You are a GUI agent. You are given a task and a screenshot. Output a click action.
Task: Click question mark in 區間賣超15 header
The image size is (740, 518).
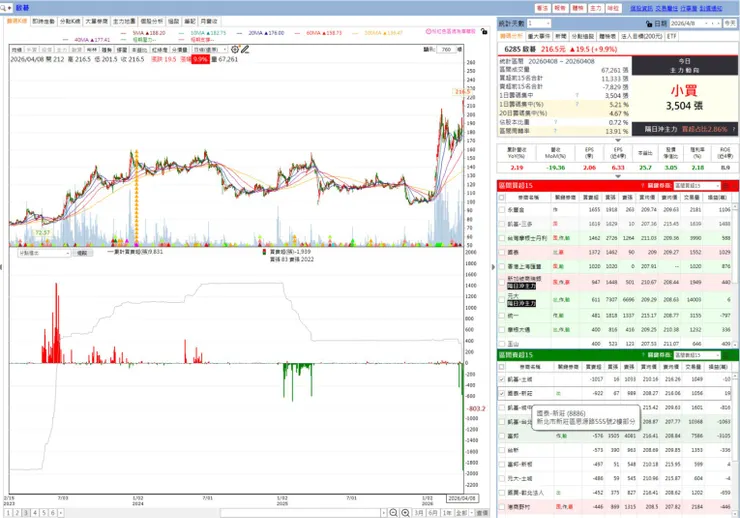642,355
